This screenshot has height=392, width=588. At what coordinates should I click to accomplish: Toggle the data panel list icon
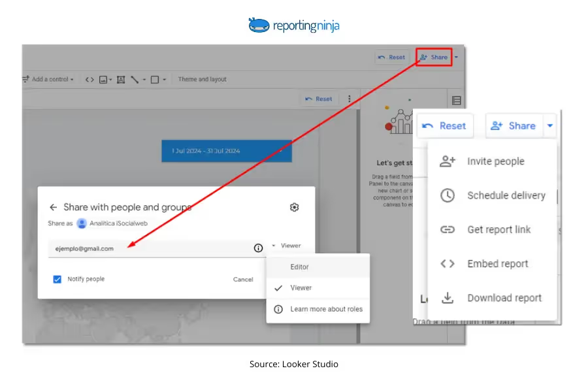(457, 100)
